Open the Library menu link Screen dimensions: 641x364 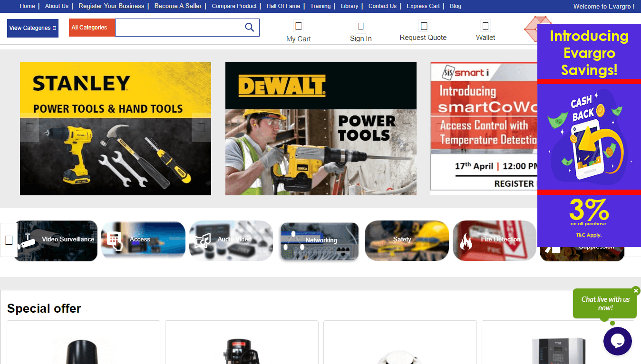click(350, 6)
